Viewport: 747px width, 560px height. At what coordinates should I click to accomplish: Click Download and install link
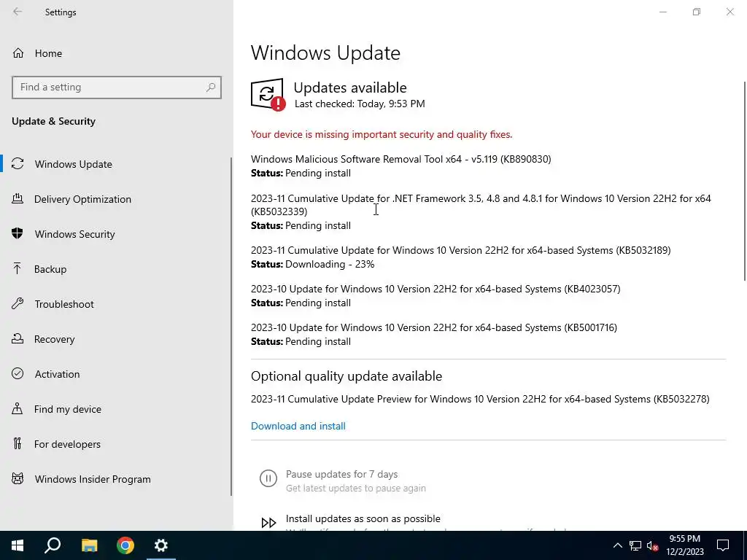click(x=298, y=426)
